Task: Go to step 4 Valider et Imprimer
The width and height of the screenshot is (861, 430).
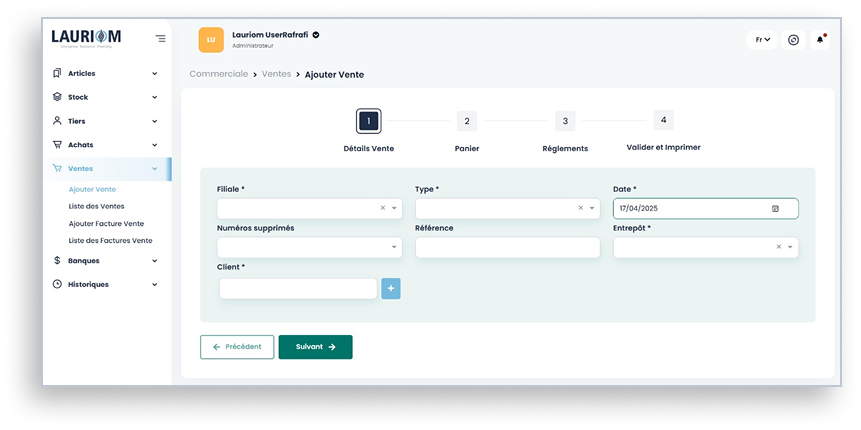Action: point(663,120)
